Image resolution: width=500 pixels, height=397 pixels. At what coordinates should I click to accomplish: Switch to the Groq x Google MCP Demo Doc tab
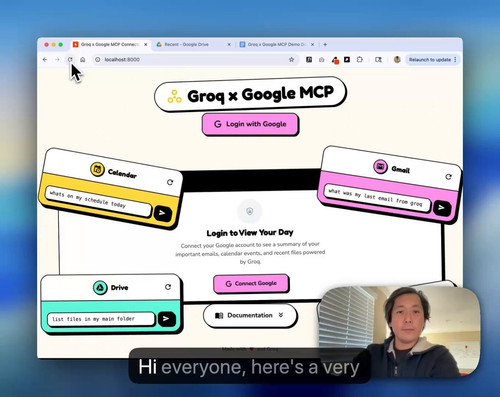[276, 44]
